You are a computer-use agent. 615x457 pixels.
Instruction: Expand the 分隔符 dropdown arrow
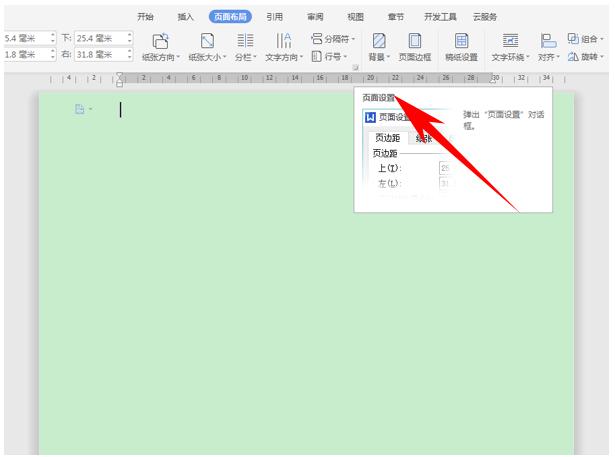tap(353, 39)
